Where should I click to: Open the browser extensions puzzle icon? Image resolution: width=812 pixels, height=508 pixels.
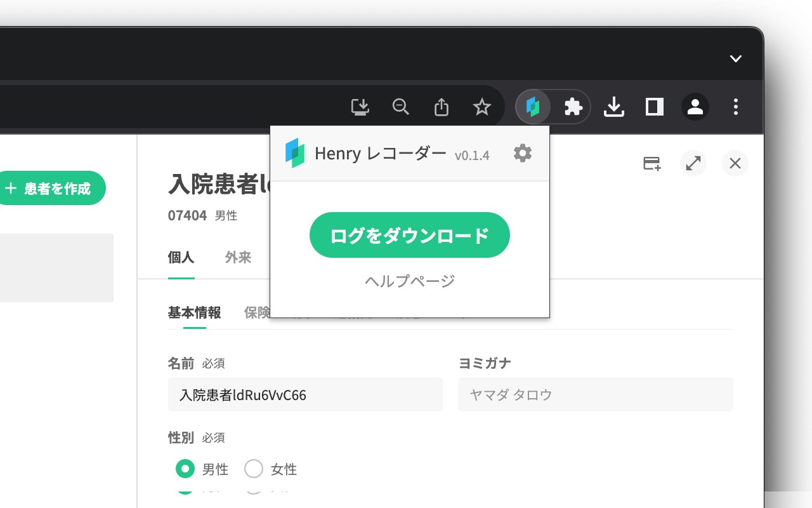(x=573, y=107)
